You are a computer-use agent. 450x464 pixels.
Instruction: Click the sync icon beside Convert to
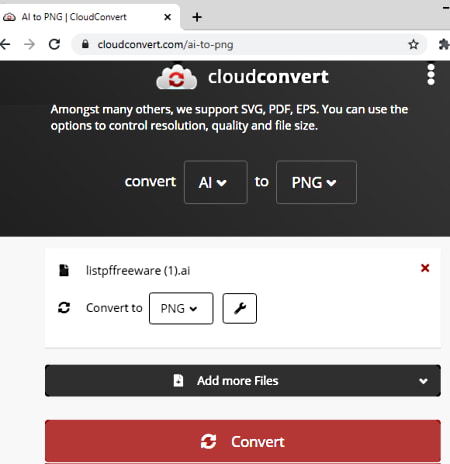pos(64,308)
